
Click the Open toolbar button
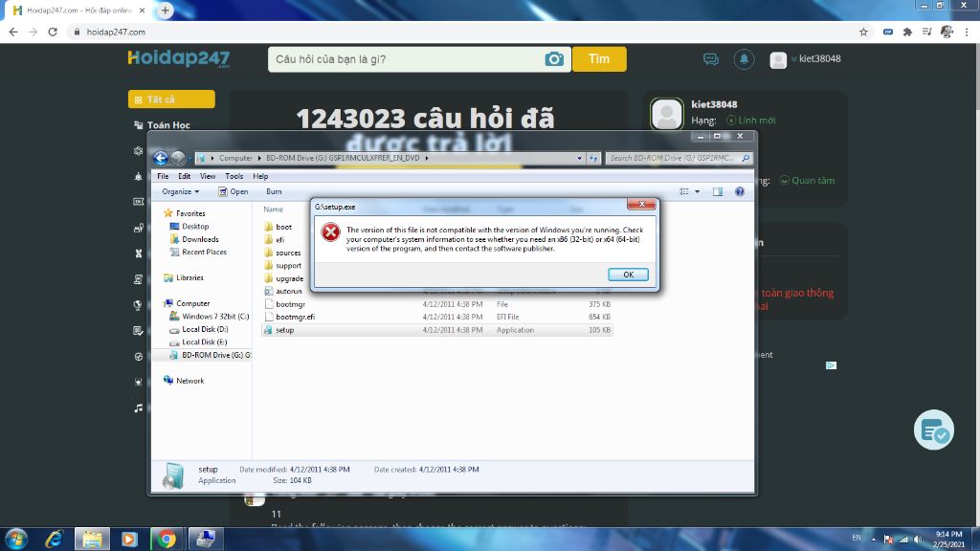coord(234,191)
